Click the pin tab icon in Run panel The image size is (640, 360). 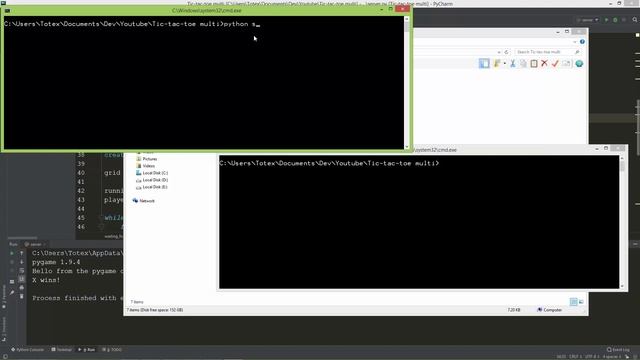click(12, 292)
